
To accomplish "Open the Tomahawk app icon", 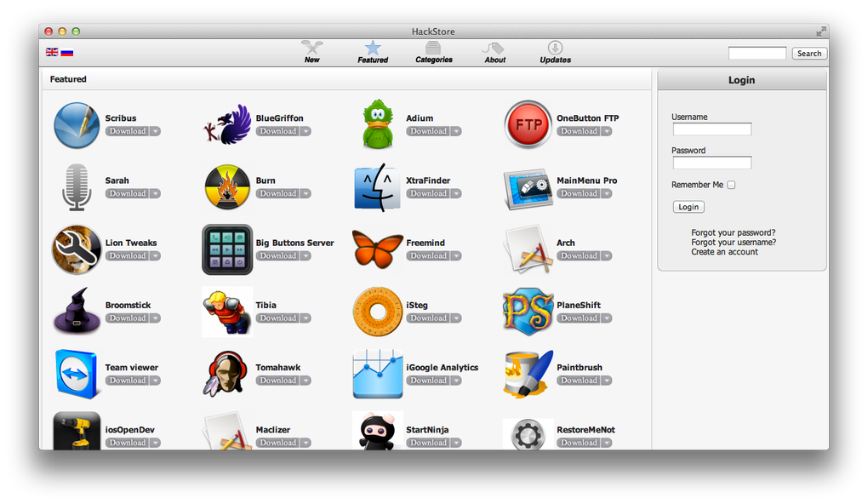I will pos(226,374).
